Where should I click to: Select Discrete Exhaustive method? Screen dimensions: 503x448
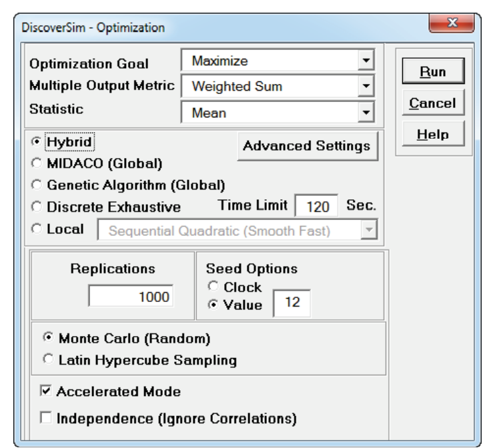click(x=37, y=207)
